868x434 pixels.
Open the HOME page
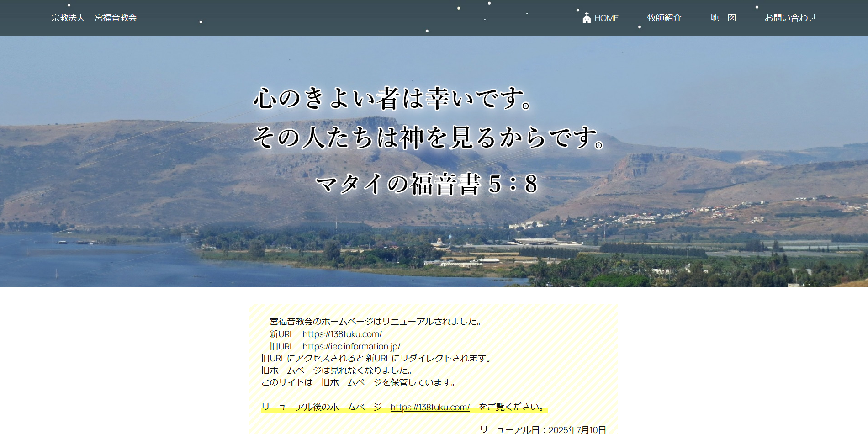[606, 18]
